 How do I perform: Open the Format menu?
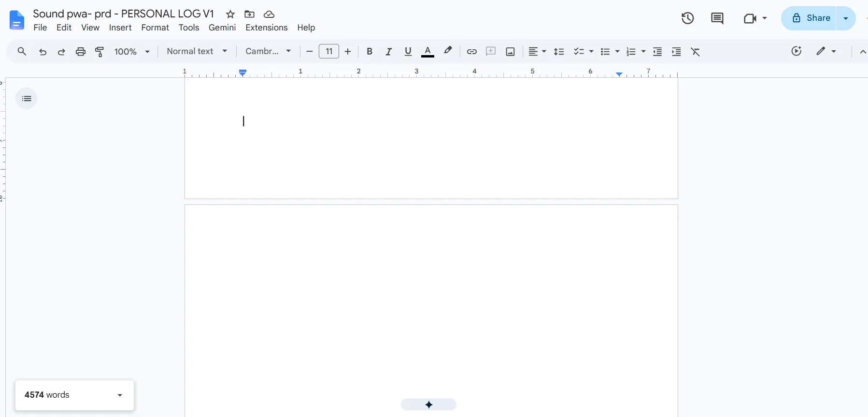[x=155, y=28]
